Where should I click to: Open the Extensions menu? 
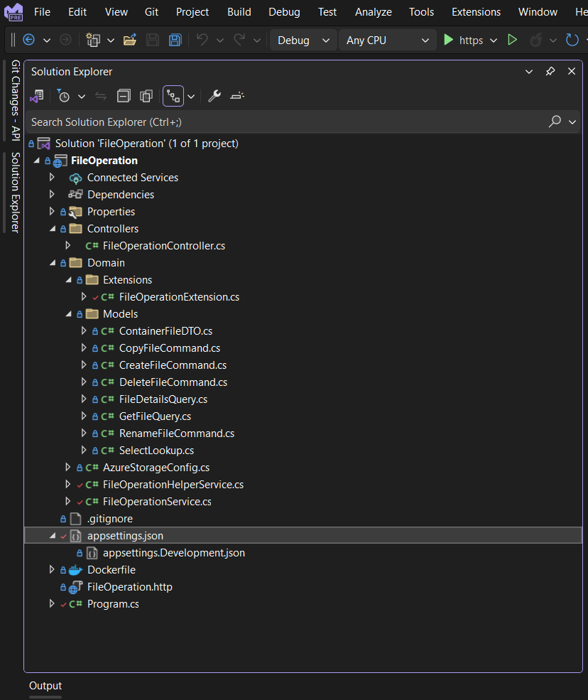point(475,11)
